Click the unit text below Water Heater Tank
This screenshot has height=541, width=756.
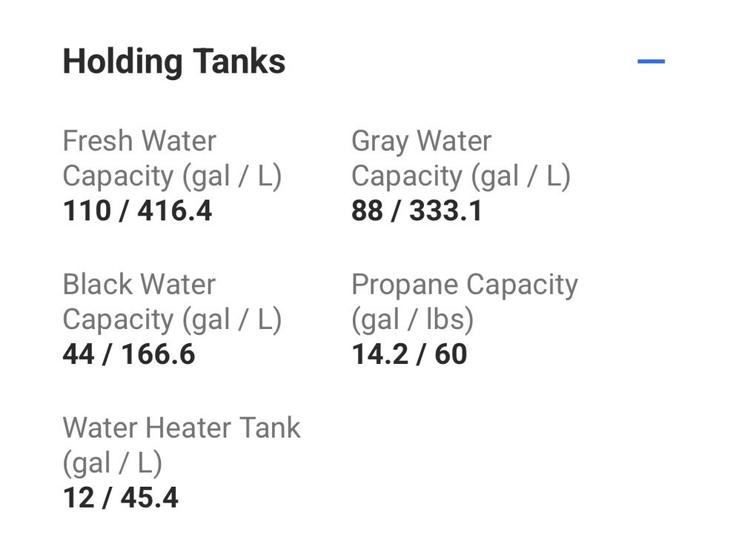pos(113,463)
